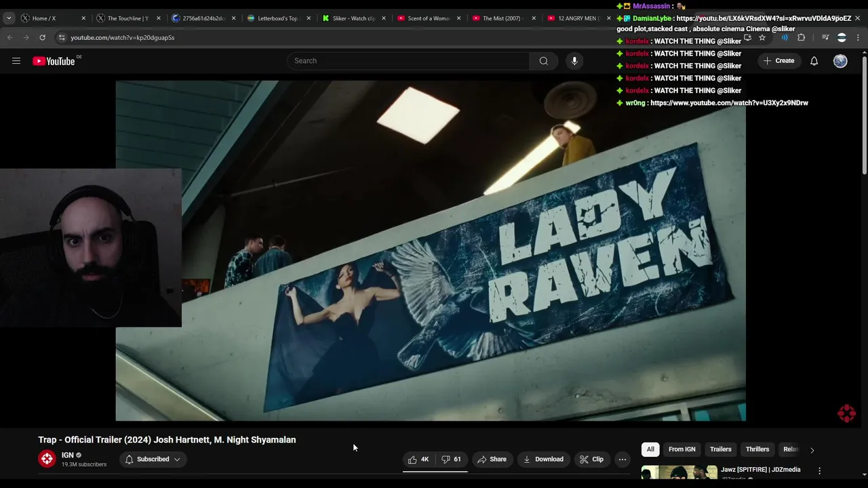This screenshot has height=488, width=868.
Task: Open browser extensions puzzle icon
Action: pyautogui.click(x=801, y=37)
